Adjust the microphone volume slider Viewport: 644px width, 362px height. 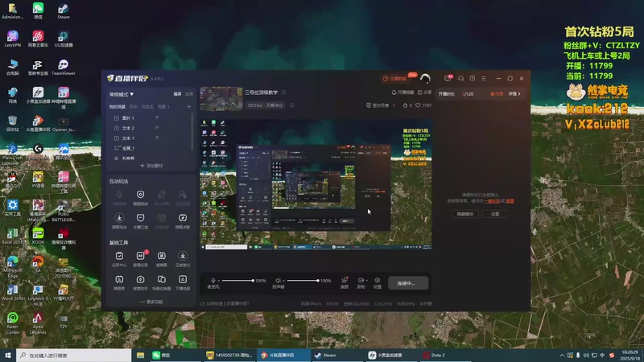pyautogui.click(x=237, y=280)
